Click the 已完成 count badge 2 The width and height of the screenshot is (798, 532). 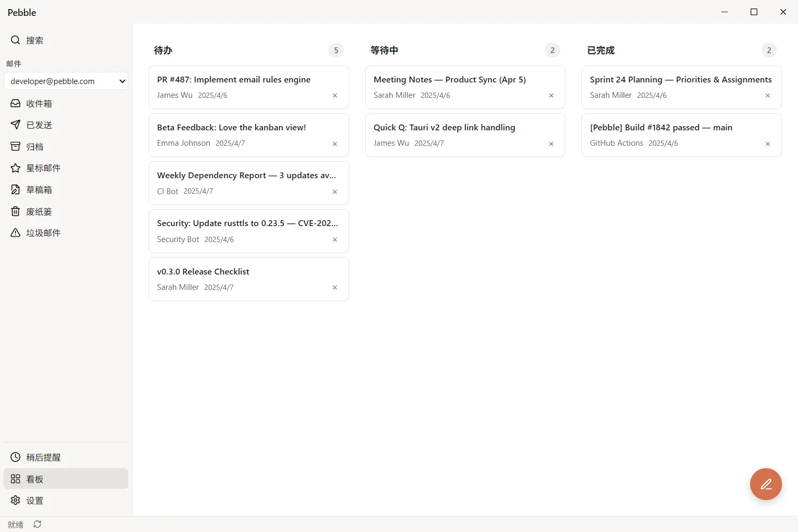click(769, 50)
